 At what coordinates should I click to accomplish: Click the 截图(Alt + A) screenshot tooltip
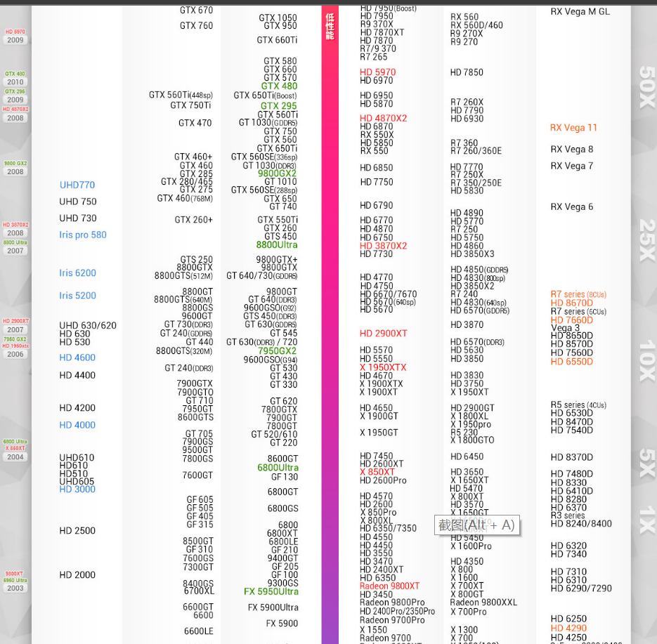tap(476, 525)
